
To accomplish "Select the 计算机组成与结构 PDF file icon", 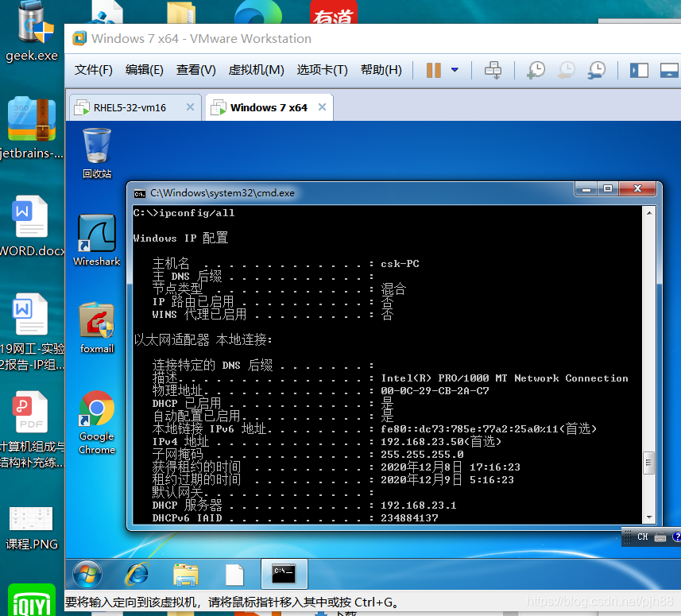I will pyautogui.click(x=31, y=429).
